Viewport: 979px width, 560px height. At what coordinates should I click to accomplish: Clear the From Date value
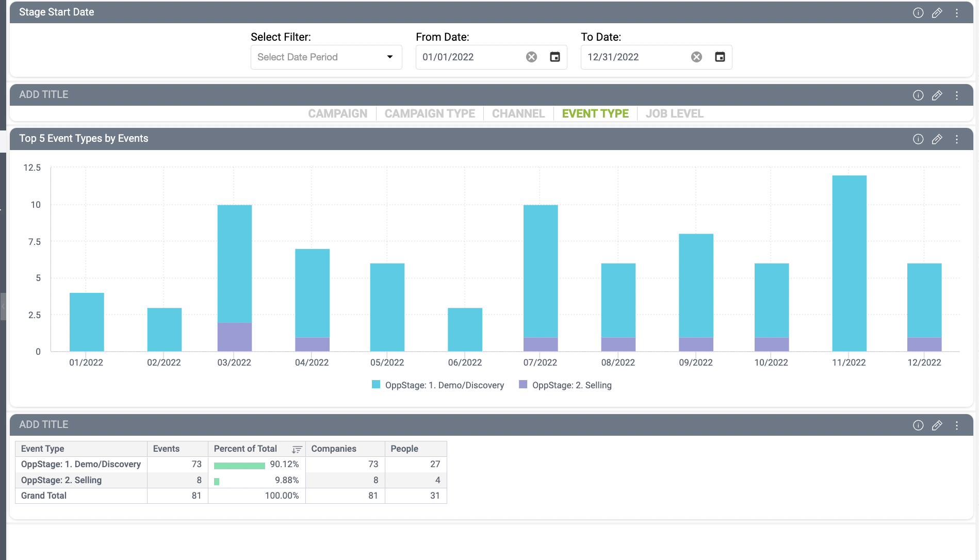click(x=531, y=57)
